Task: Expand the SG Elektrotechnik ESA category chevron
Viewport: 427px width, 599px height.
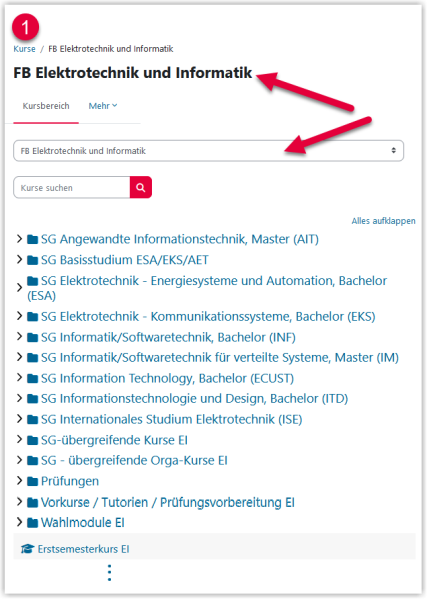Action: [19, 288]
